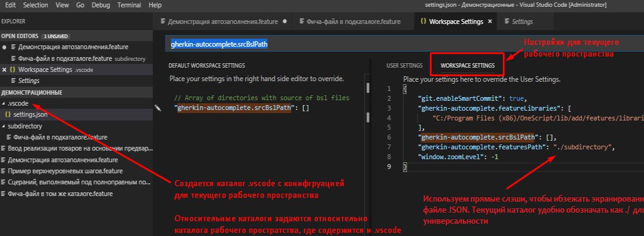Select the WORKSPACE SETTINGS tab
The height and width of the screenshot is (236, 644).
pyautogui.click(x=467, y=65)
